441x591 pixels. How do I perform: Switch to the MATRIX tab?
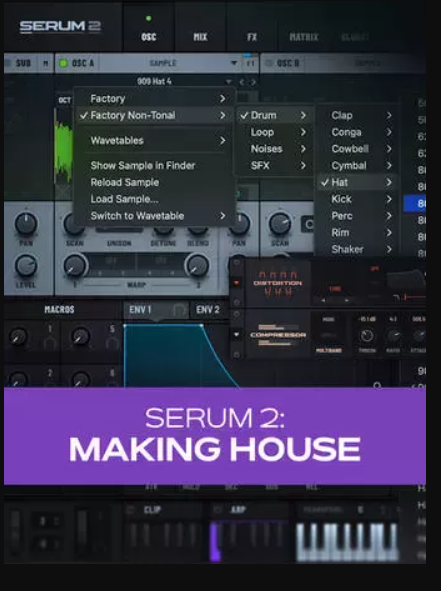304,37
